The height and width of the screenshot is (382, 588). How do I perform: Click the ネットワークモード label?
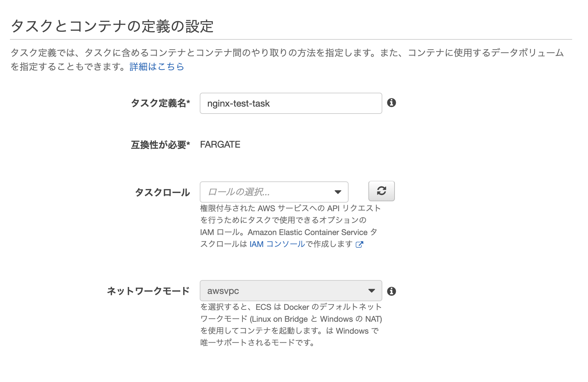pyautogui.click(x=148, y=291)
